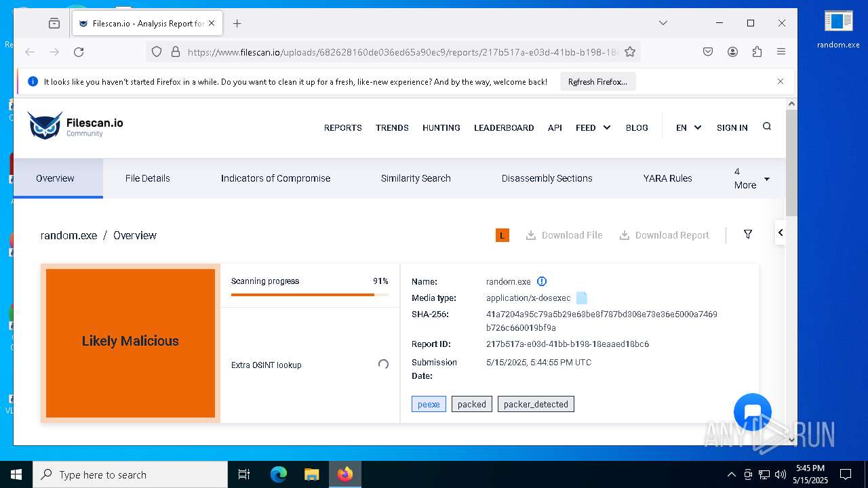Open Disassembly Sections tab
This screenshot has width=868, height=488.
547,178
